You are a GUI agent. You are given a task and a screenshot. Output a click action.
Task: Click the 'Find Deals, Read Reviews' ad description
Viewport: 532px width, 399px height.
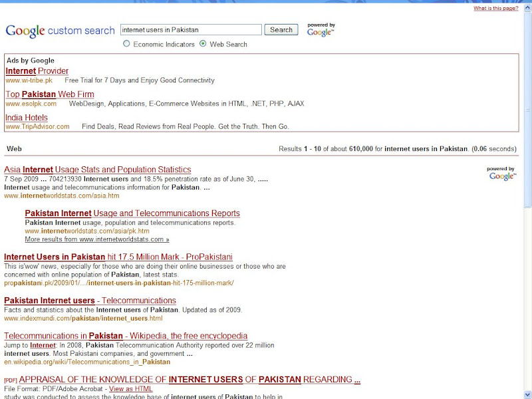(186, 126)
